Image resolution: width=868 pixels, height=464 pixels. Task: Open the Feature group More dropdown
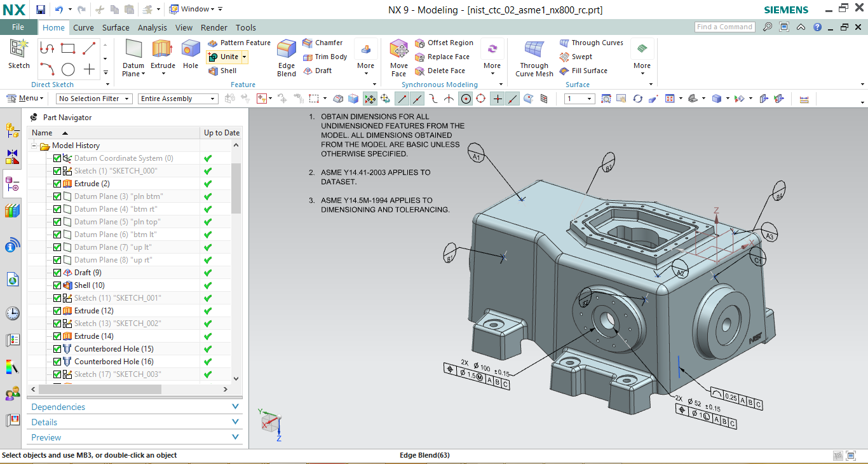pyautogui.click(x=366, y=58)
